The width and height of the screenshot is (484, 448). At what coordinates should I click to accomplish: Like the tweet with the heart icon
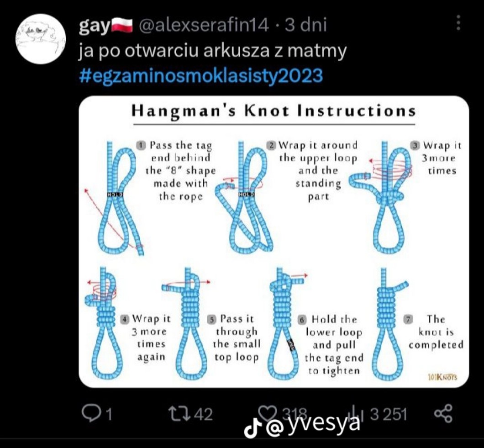(x=267, y=413)
